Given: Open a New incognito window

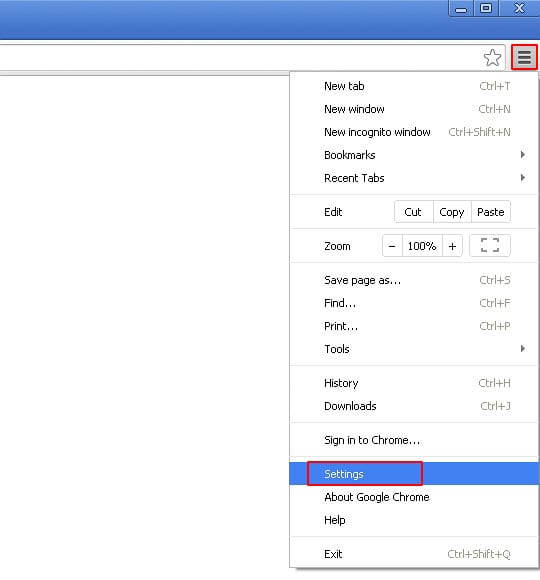Looking at the screenshot, I should pyautogui.click(x=414, y=132).
